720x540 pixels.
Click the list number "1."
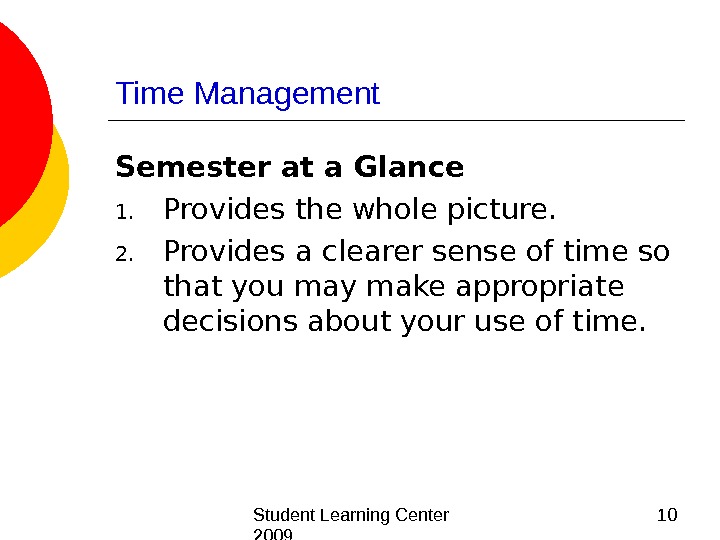click(x=123, y=213)
